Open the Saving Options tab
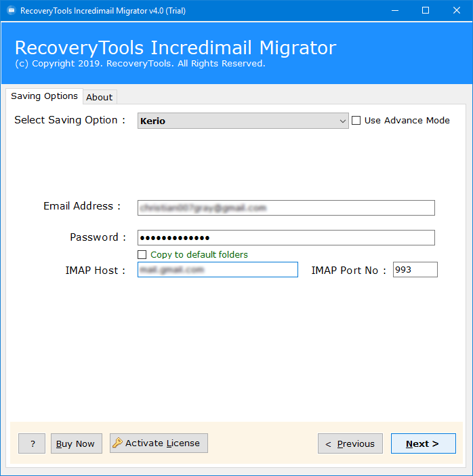This screenshot has width=473, height=476. click(44, 96)
